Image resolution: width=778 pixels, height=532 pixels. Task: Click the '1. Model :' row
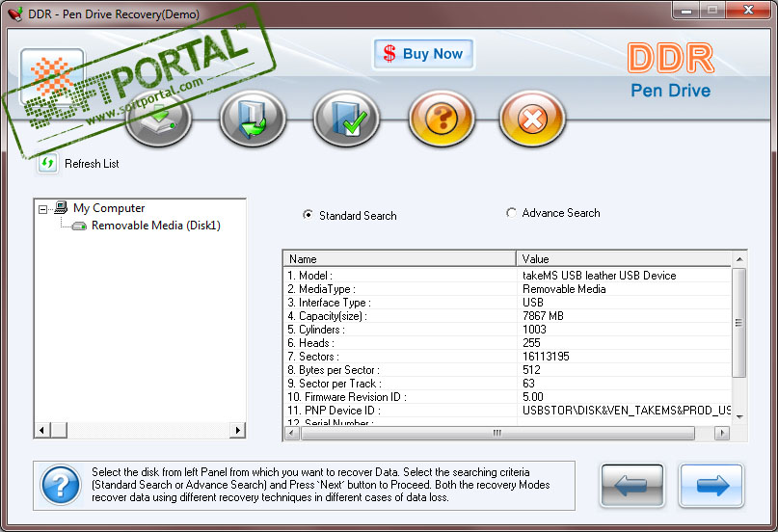pyautogui.click(x=507, y=276)
